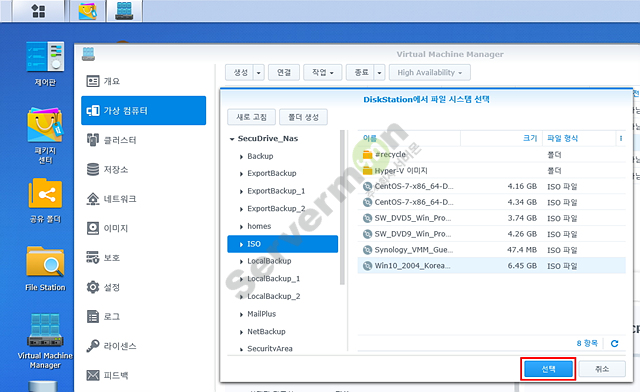
Task: Sort by the 크기 column header
Action: (502, 138)
